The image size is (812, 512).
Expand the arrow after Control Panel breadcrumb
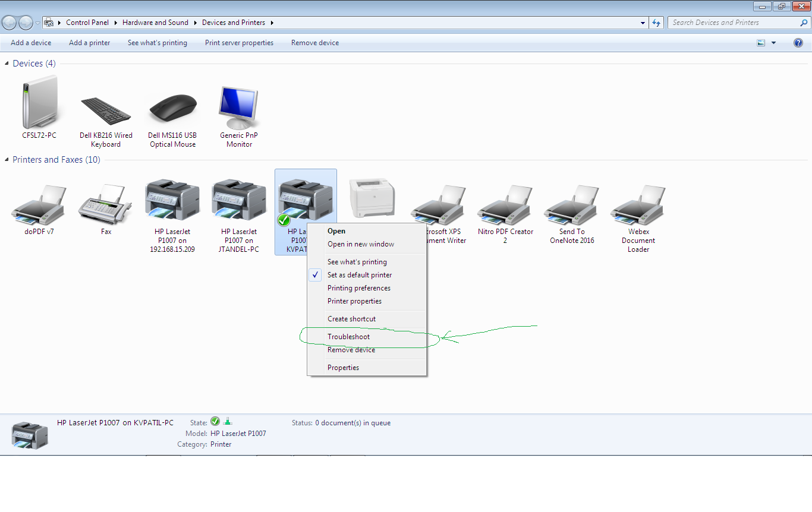pos(116,23)
